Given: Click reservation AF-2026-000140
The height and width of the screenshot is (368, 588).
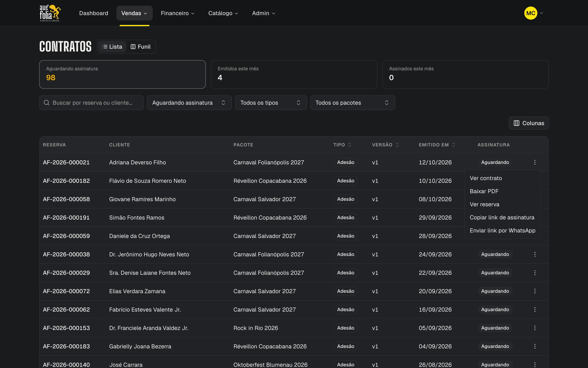Looking at the screenshot, I should [x=66, y=365].
